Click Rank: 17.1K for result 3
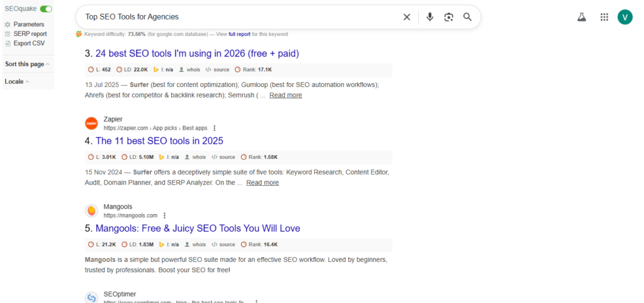 (253, 70)
